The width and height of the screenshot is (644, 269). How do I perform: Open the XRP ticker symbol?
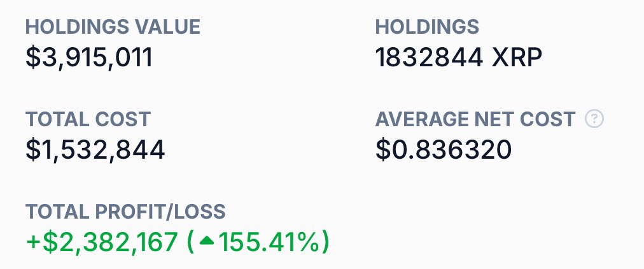click(x=517, y=58)
